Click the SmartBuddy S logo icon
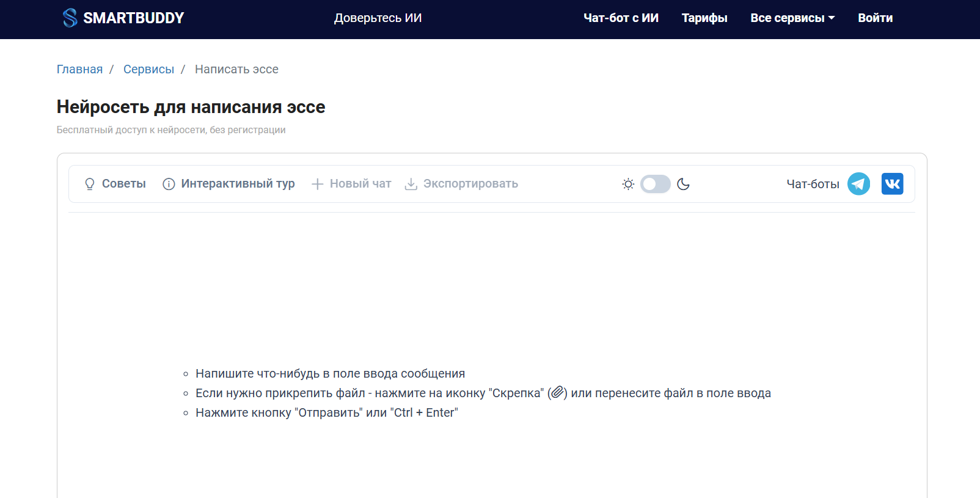Image resolution: width=980 pixels, height=498 pixels. point(70,18)
